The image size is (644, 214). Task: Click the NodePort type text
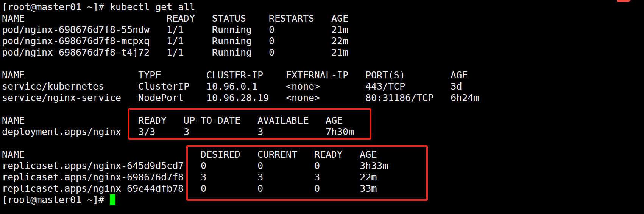click(x=161, y=98)
